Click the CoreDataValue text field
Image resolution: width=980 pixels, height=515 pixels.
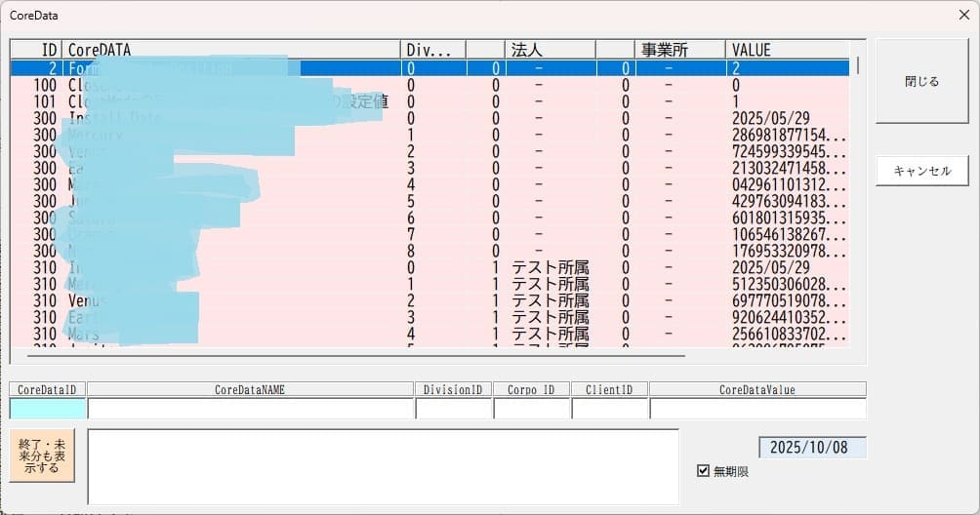coord(756,409)
